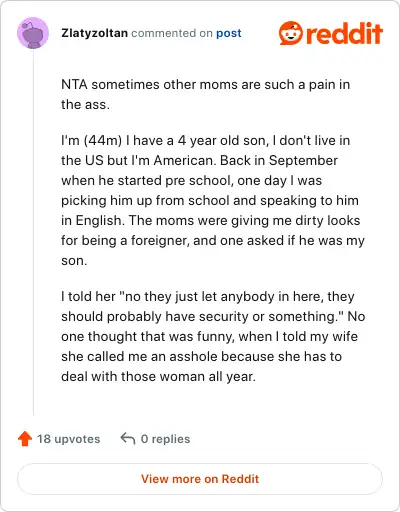Click the orange upvote arrow icon

click(x=25, y=439)
